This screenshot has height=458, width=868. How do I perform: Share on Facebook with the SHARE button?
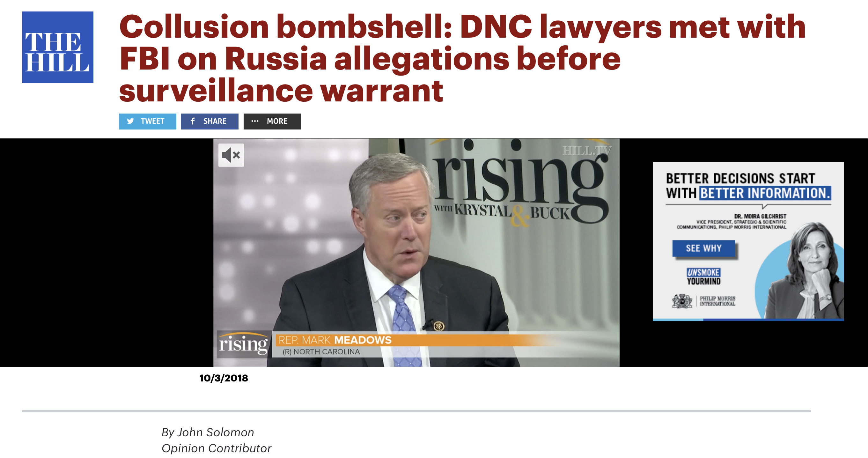click(x=210, y=121)
